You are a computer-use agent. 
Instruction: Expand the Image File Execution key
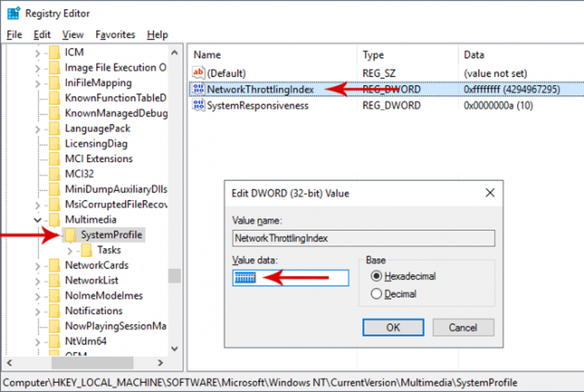coord(37,69)
